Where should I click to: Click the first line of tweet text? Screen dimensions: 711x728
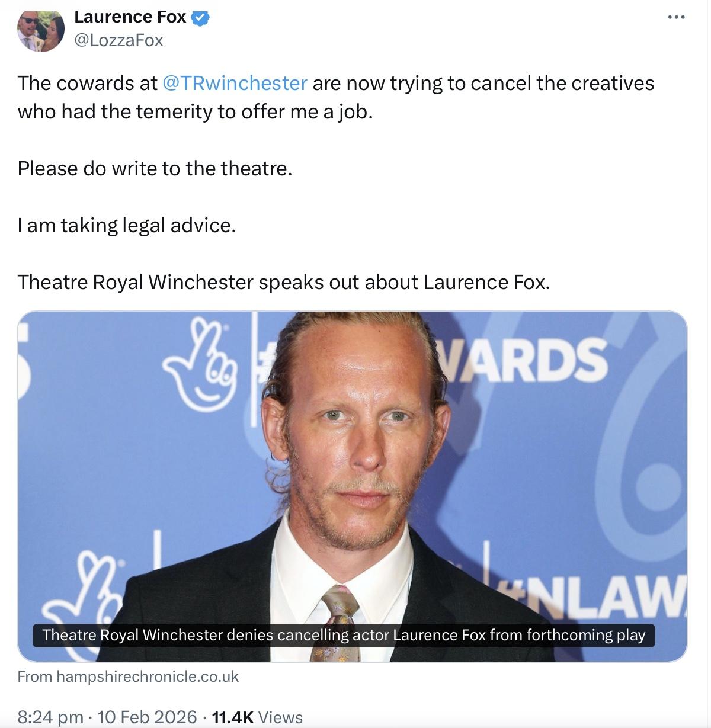(336, 83)
